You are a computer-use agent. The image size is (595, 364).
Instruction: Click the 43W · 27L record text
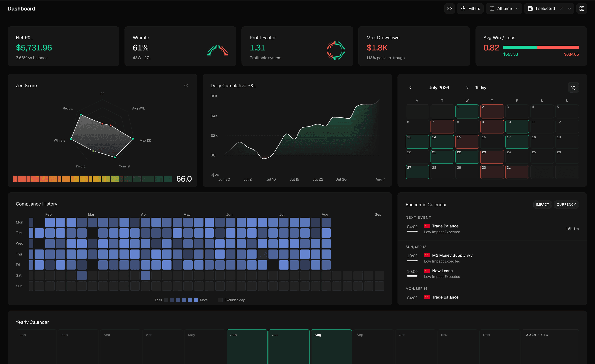point(142,58)
